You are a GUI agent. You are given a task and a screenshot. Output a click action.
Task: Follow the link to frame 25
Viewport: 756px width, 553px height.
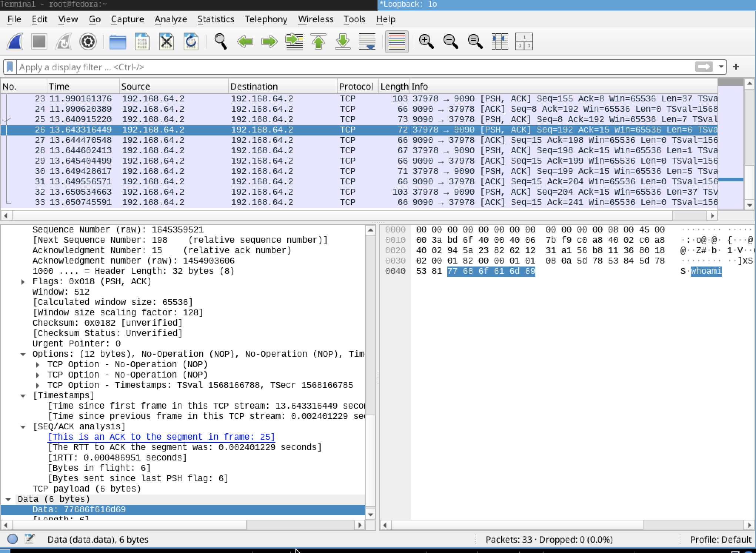[x=161, y=437]
